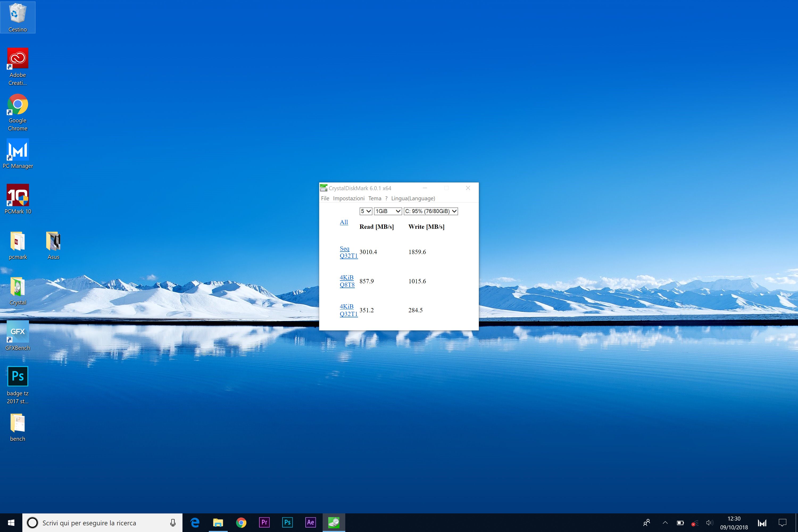The image size is (798, 532).
Task: Open the volume speaker tray icon
Action: (709, 523)
